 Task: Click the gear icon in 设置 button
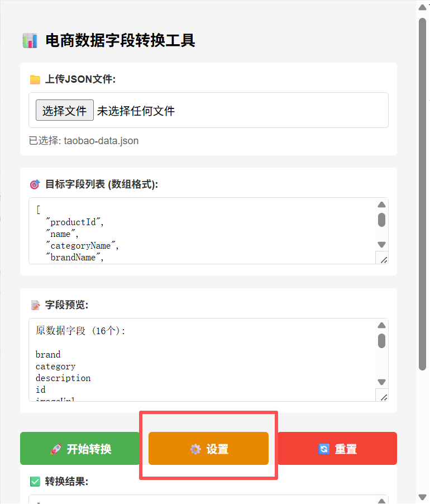(195, 449)
